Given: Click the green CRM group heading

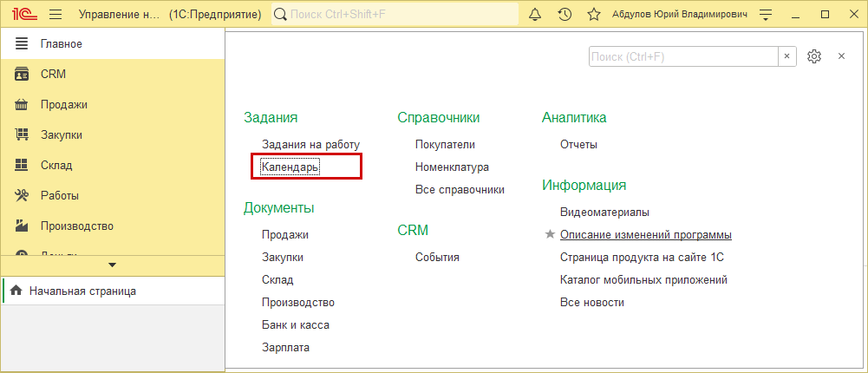Looking at the screenshot, I should tap(413, 230).
